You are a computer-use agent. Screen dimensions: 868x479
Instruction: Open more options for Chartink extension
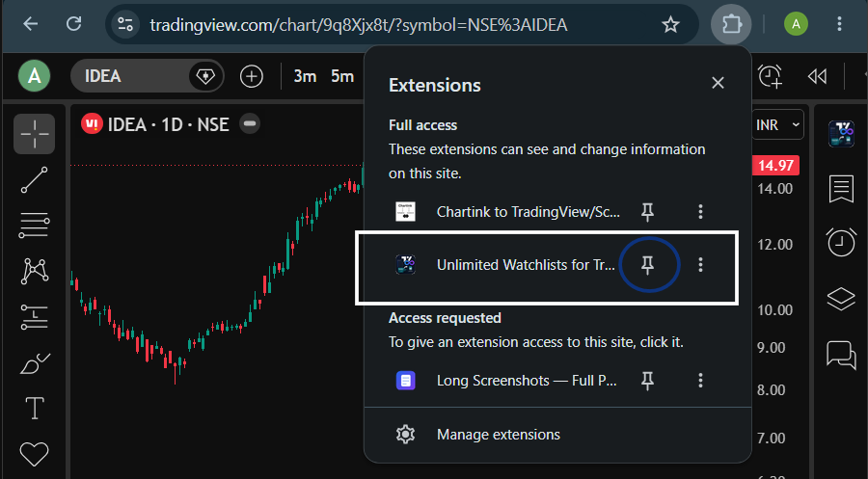pyautogui.click(x=700, y=212)
